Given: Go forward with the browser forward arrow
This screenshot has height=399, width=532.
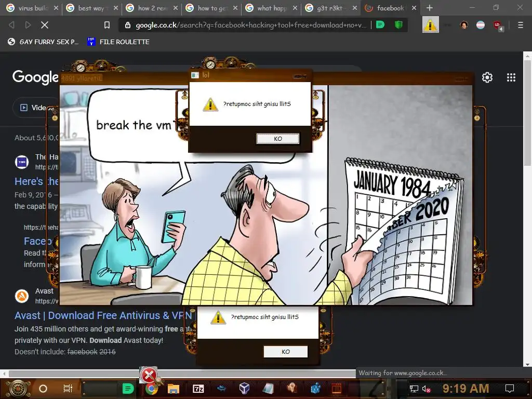Looking at the screenshot, I should click(x=28, y=25).
